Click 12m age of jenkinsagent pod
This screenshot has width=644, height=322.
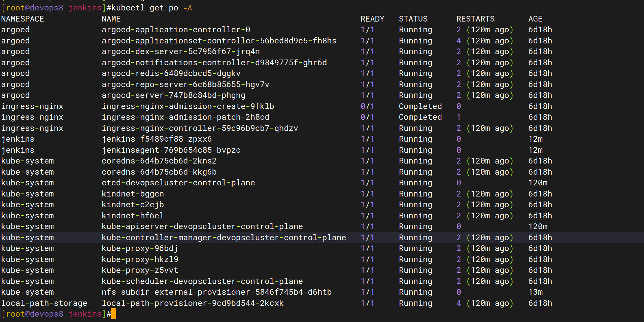[x=535, y=150]
